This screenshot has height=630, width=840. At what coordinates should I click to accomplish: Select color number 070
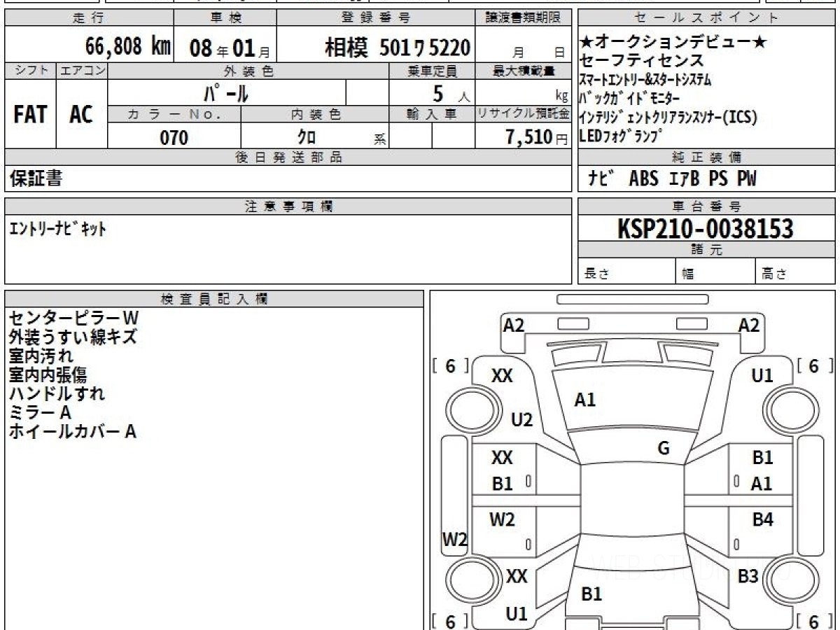pos(174,137)
